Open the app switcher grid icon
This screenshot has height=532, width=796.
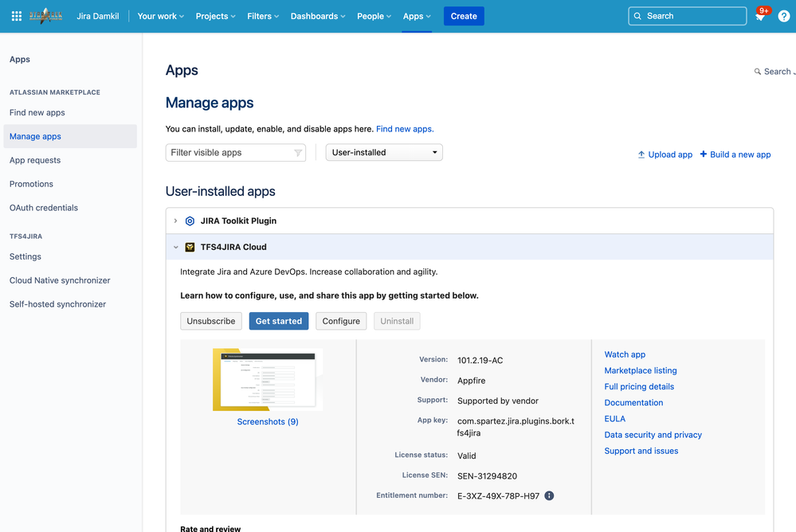click(16, 16)
